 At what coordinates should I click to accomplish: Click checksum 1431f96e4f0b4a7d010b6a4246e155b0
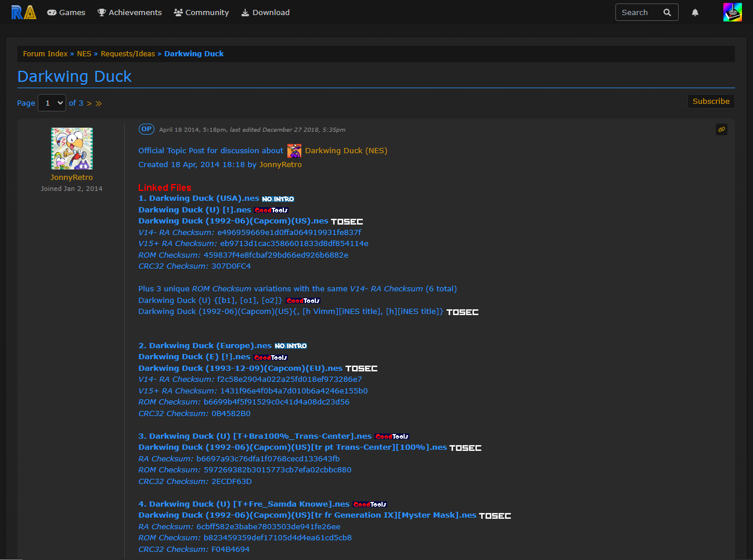point(294,391)
